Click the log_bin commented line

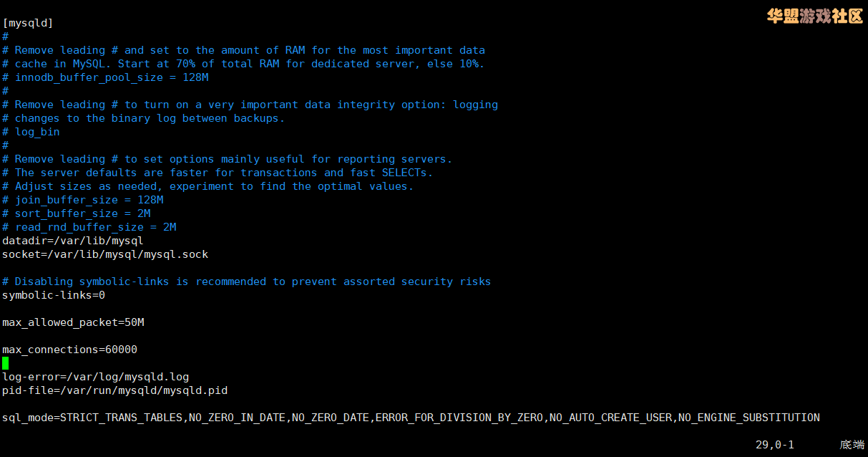click(31, 132)
